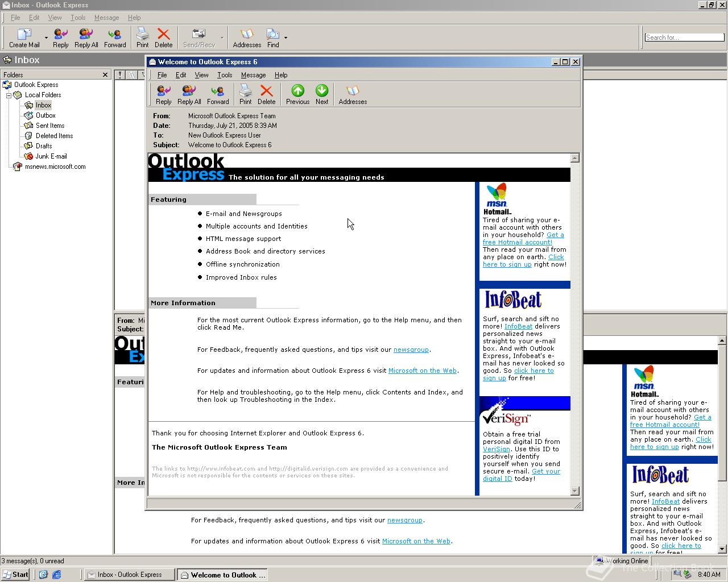Screen dimensions: 728x582
Task: Click the Working Online status bar indicator
Action: (x=622, y=561)
